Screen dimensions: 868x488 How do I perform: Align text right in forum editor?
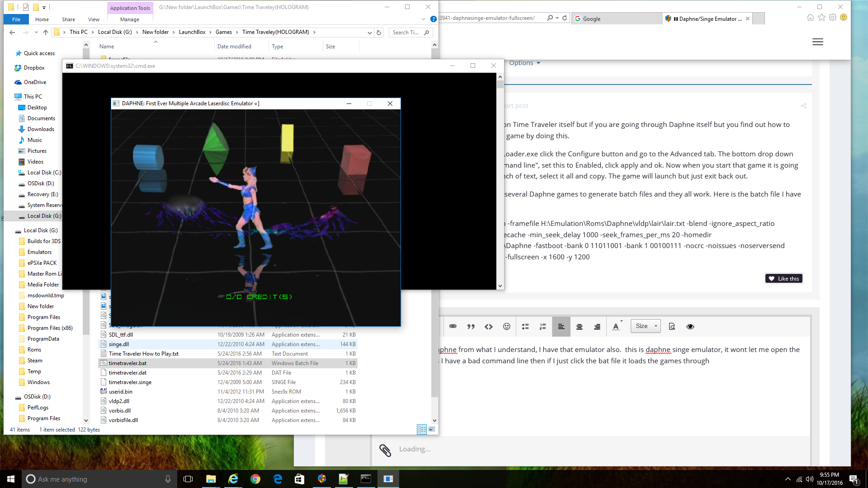(x=597, y=326)
